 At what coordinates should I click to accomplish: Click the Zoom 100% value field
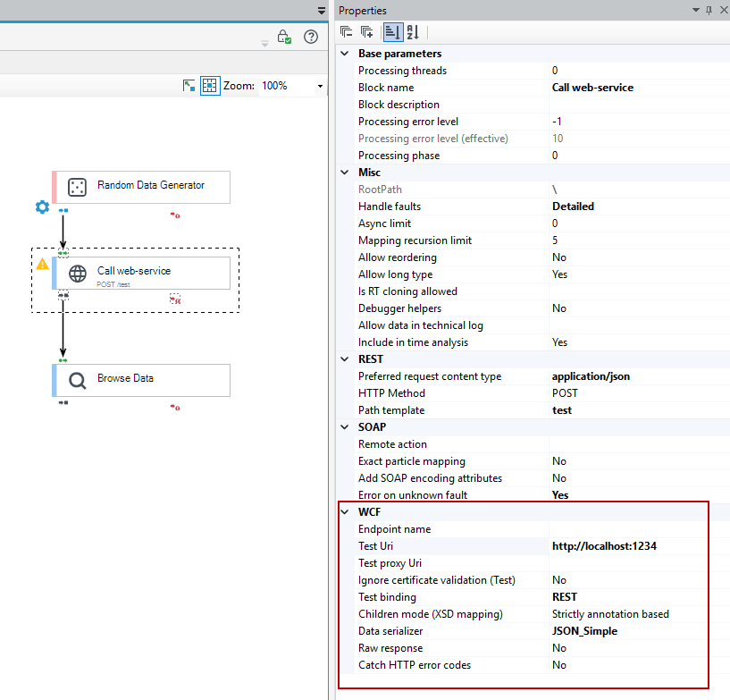[x=287, y=86]
